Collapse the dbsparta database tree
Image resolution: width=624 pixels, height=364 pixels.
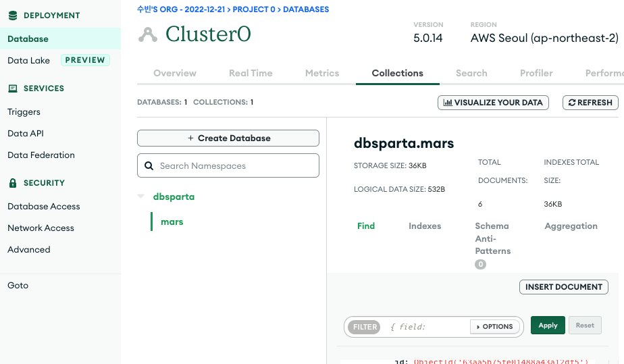tap(141, 196)
